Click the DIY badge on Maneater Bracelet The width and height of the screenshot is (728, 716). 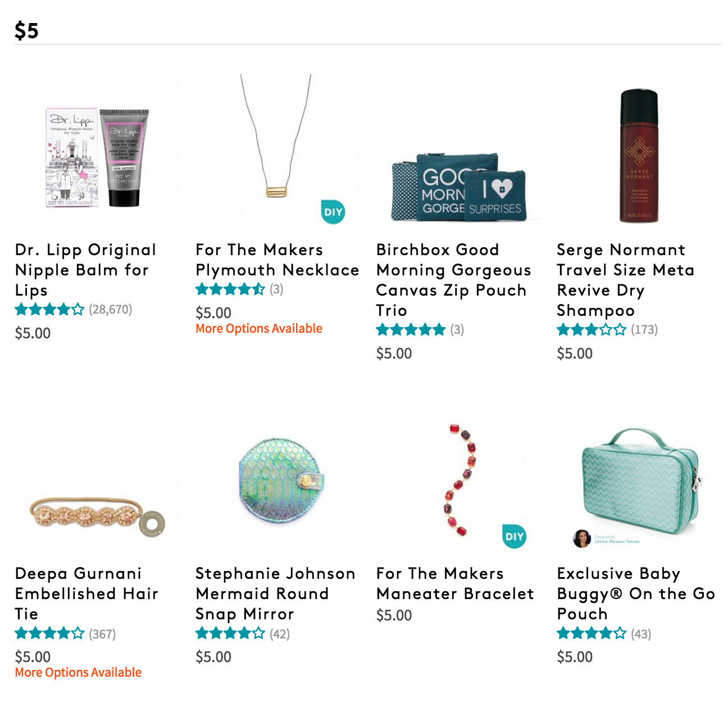(514, 536)
